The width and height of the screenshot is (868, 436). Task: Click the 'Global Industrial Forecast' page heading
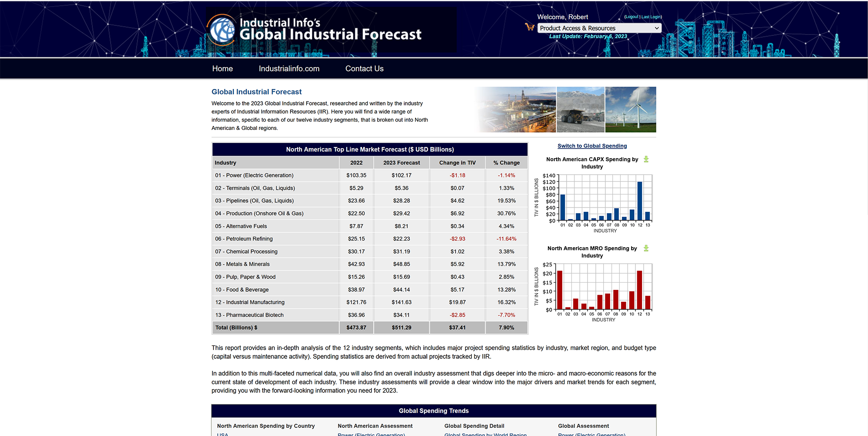click(257, 92)
